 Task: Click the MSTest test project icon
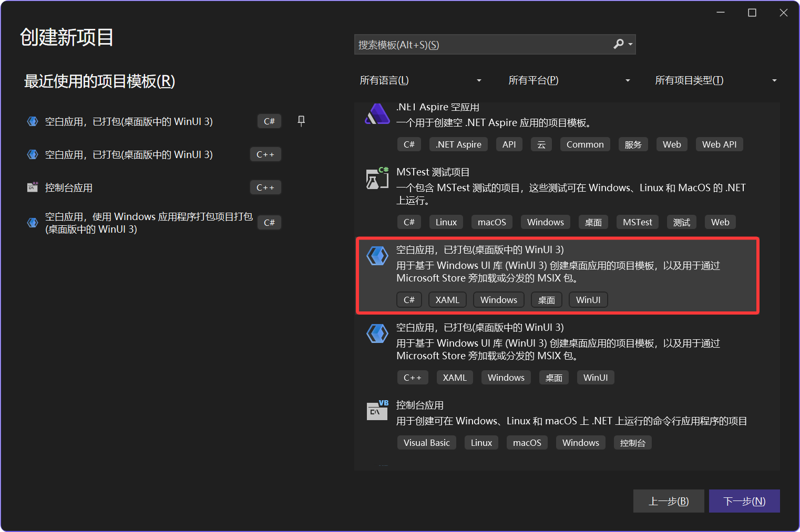coord(377,178)
